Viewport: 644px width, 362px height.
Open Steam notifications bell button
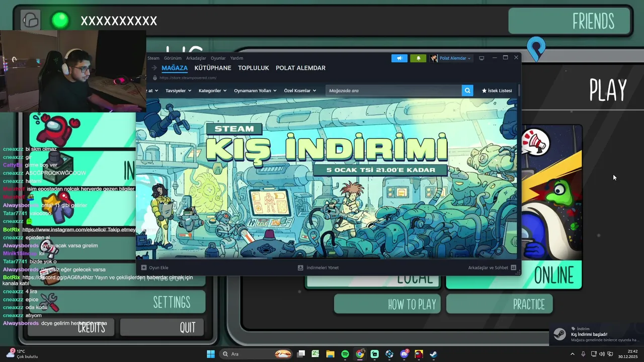(418, 58)
